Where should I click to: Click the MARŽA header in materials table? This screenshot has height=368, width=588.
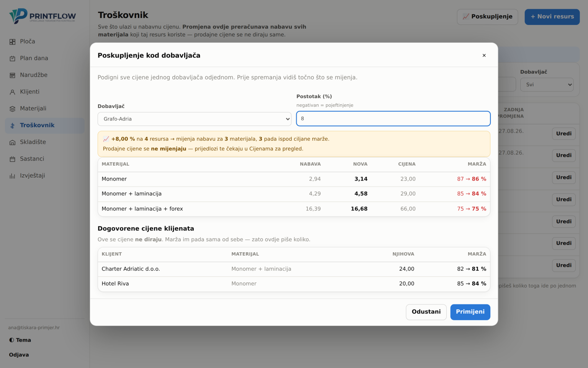[x=477, y=164]
